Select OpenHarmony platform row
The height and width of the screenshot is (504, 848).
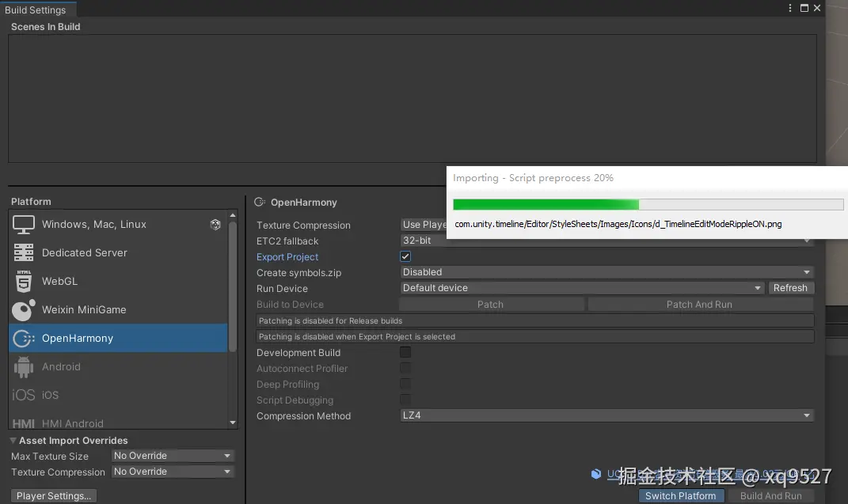click(x=119, y=338)
